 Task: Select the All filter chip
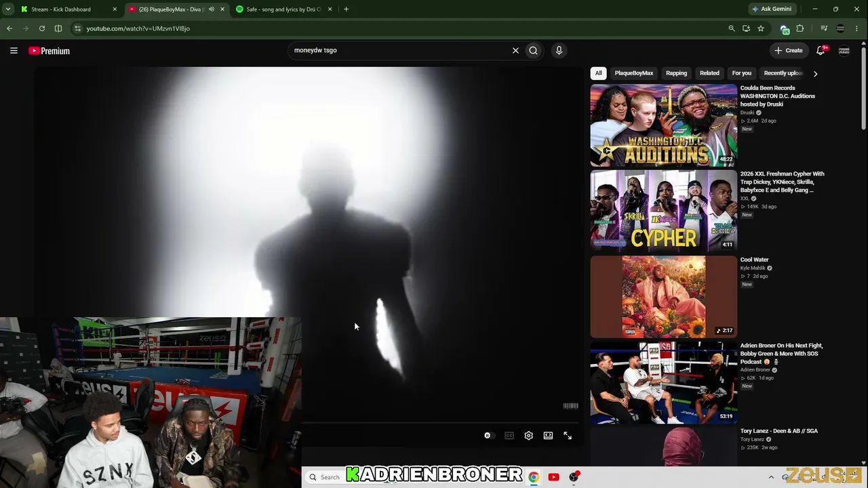click(x=598, y=73)
